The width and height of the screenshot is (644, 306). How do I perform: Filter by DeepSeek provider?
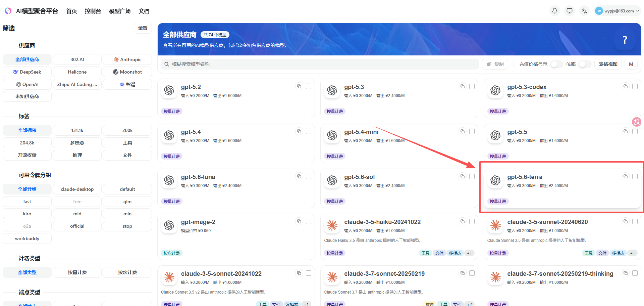[27, 72]
